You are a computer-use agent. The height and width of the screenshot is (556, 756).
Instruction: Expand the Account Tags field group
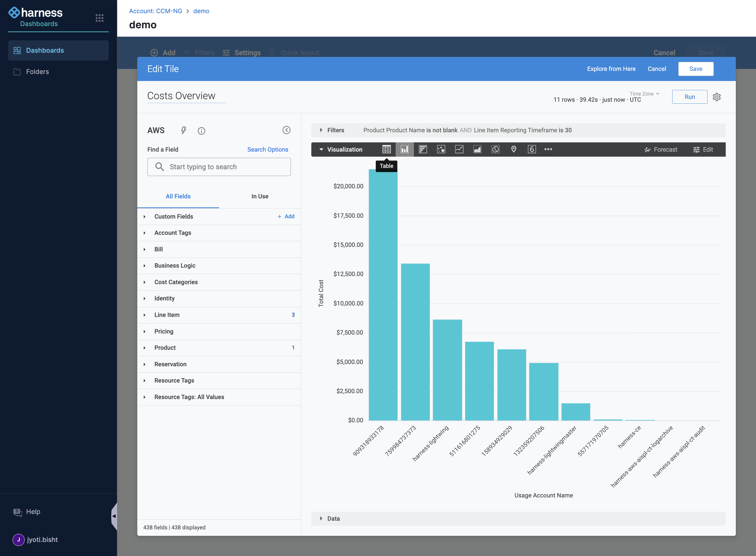[x=219, y=233]
